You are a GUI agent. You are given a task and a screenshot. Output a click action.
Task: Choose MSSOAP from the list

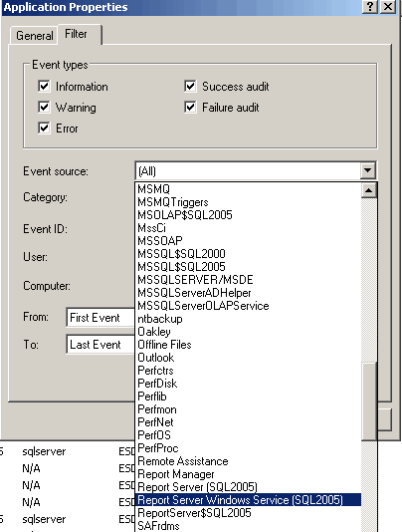(249, 240)
